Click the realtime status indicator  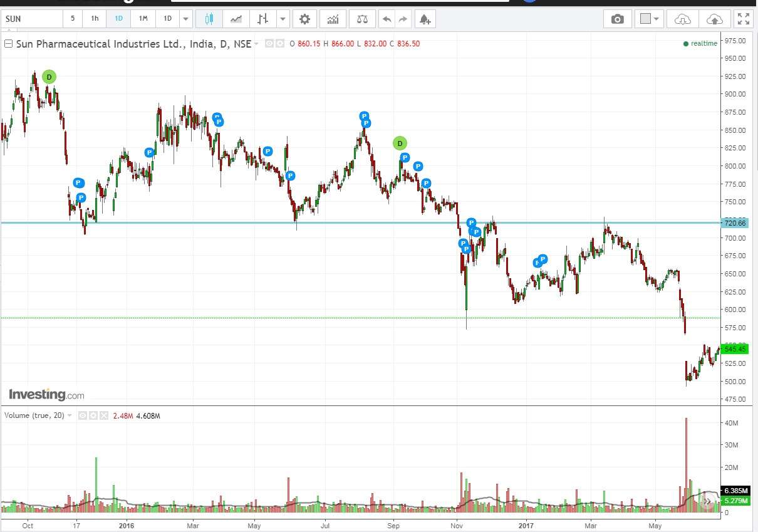pos(700,43)
